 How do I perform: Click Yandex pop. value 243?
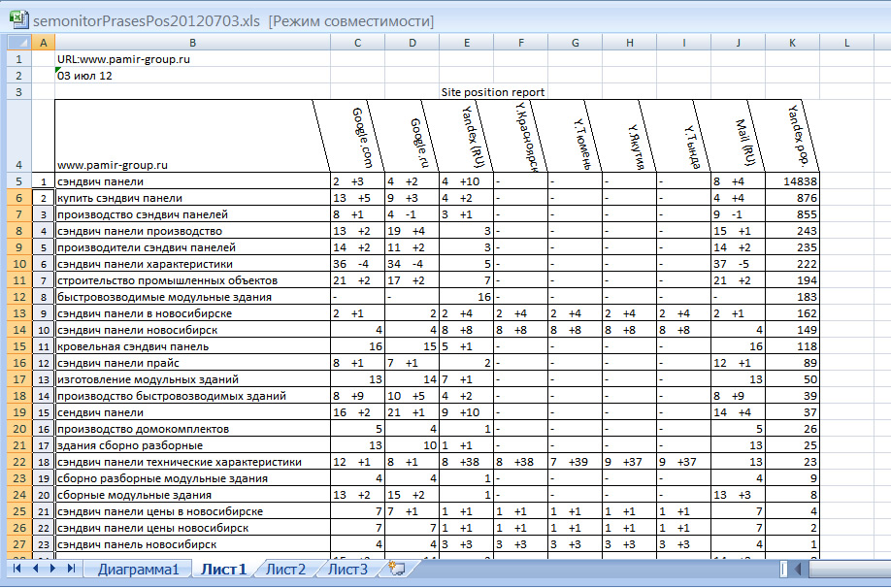pyautogui.click(x=793, y=231)
